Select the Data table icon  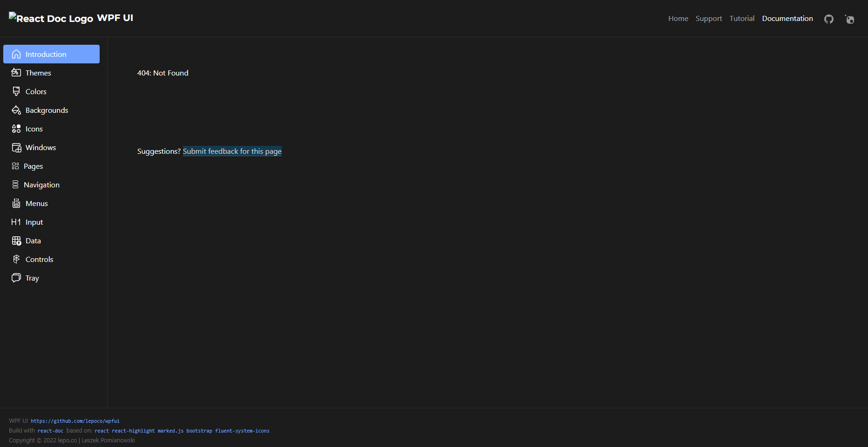(x=16, y=241)
